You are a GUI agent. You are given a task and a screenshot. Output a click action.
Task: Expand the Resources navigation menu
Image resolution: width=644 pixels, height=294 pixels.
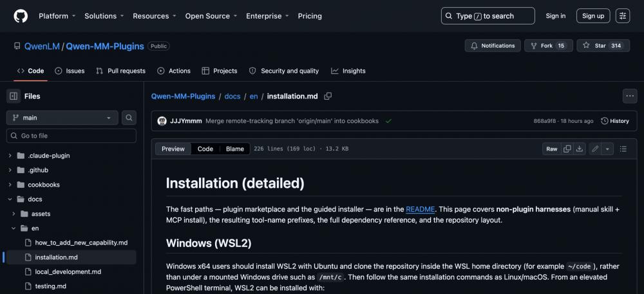click(155, 16)
